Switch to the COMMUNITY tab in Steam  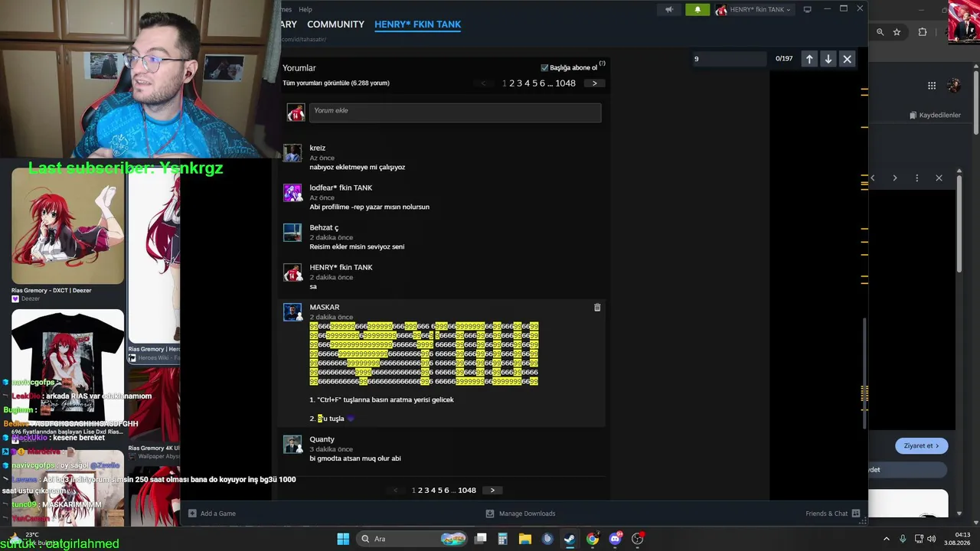point(335,24)
